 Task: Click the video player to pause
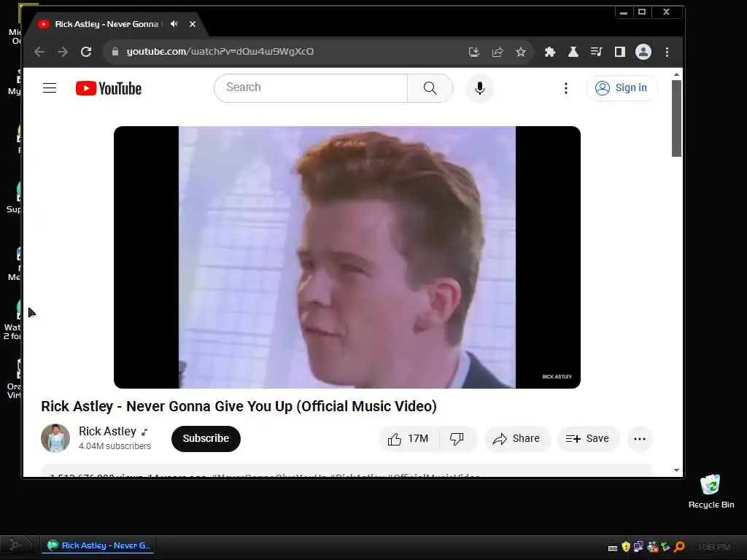(347, 257)
